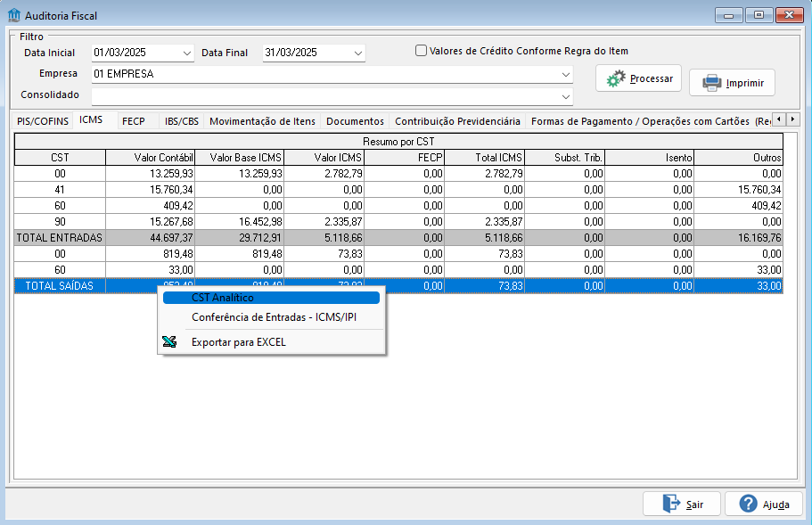Click the Resumo por CST table title

(398, 142)
